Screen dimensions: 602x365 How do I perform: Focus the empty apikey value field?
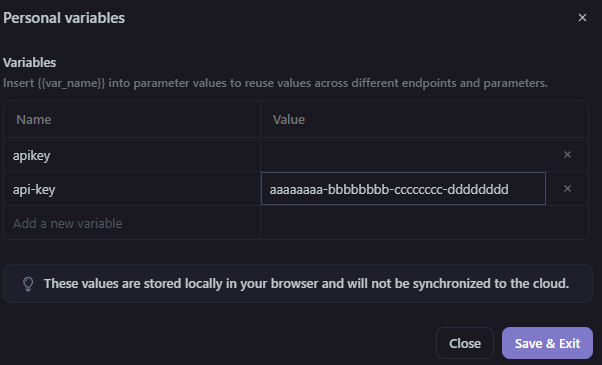click(403, 155)
